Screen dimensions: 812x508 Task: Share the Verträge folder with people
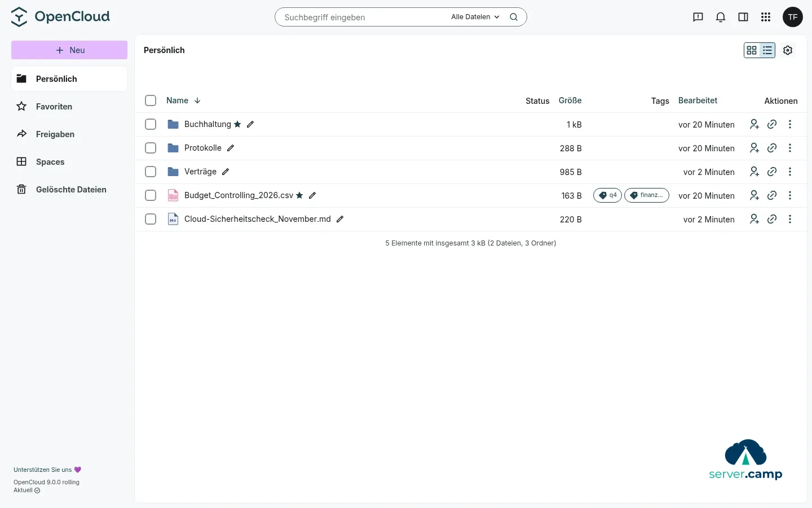tap(754, 172)
